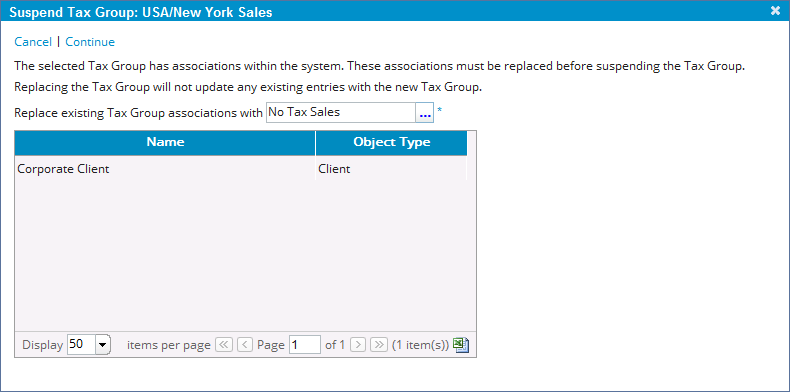The height and width of the screenshot is (392, 790).
Task: Open the Tax Group lookup ellipsis button
Action: pyautogui.click(x=425, y=113)
